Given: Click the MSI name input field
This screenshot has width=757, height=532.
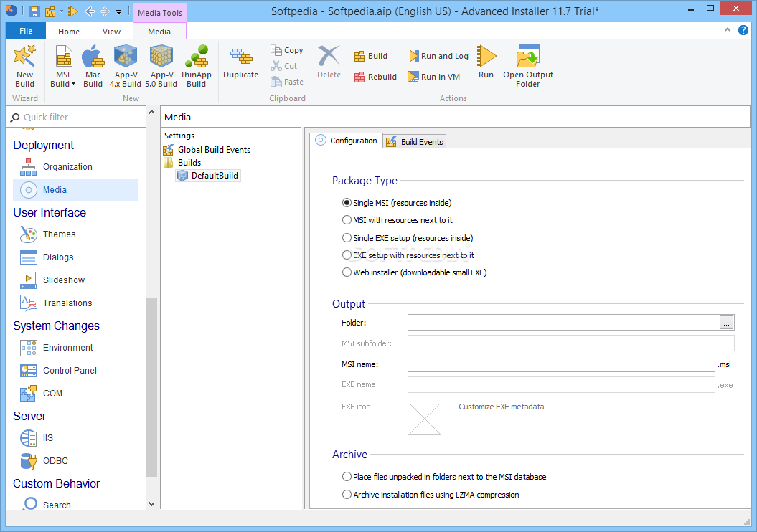Looking at the screenshot, I should pyautogui.click(x=561, y=364).
